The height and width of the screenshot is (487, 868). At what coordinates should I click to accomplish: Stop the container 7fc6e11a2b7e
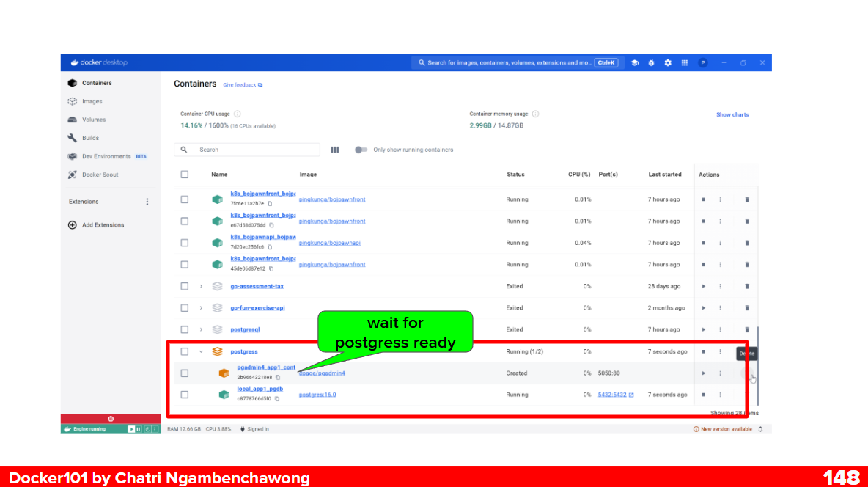click(x=704, y=199)
